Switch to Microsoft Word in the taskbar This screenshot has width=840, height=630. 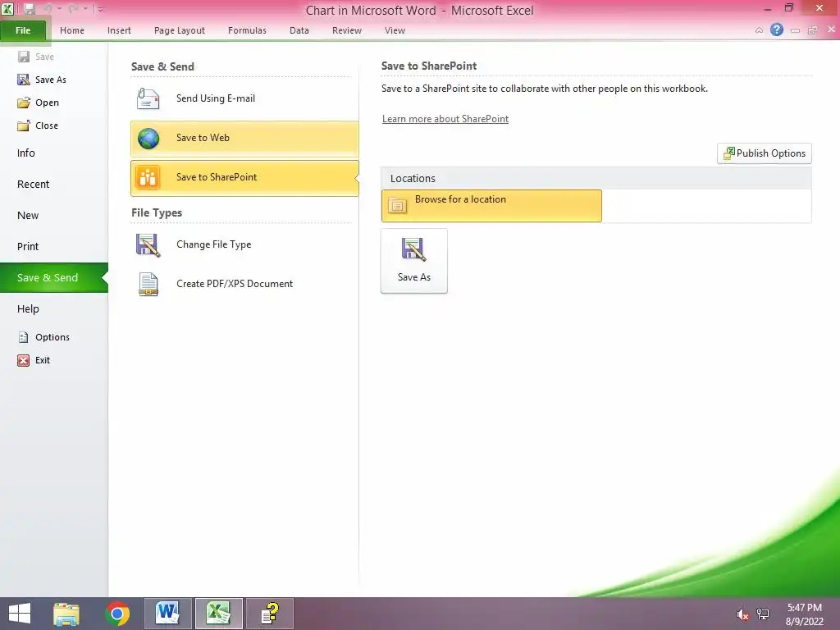[x=167, y=614]
